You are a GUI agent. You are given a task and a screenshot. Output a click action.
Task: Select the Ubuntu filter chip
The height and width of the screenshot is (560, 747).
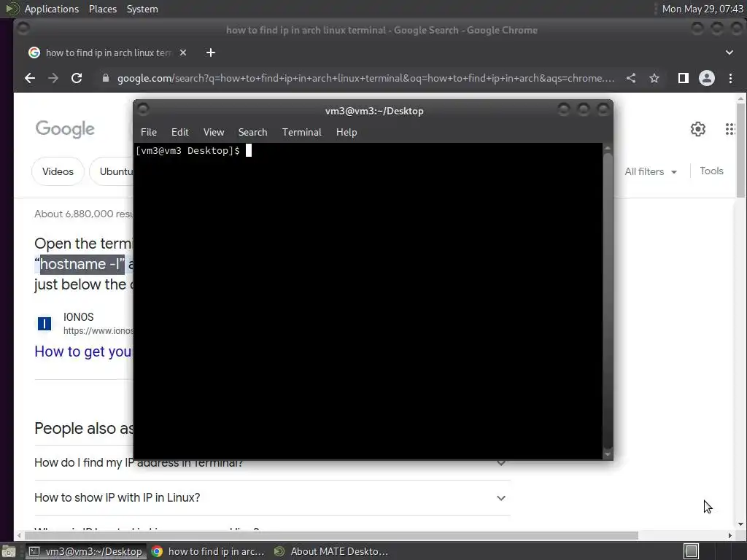tap(112, 171)
